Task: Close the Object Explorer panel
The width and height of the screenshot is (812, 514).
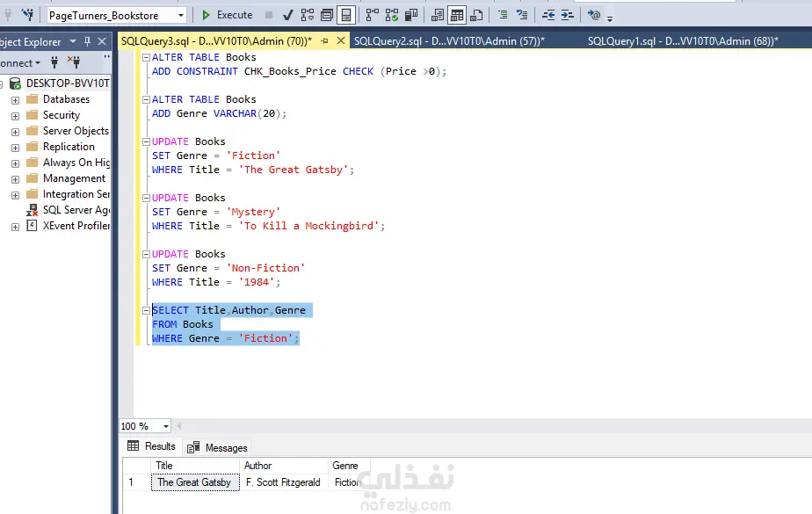Action: tap(102, 41)
